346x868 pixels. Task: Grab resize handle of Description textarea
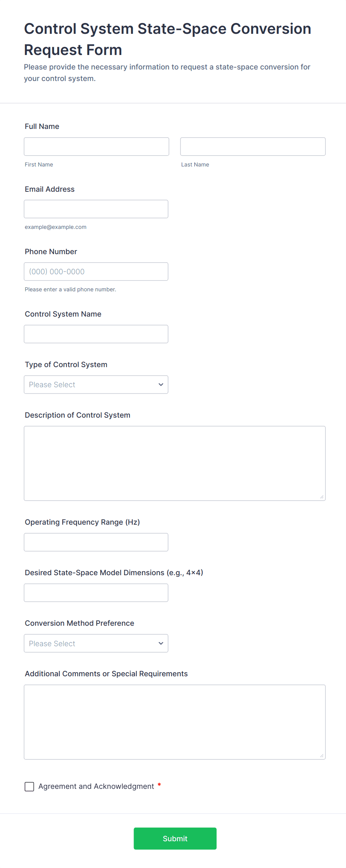pos(322,497)
